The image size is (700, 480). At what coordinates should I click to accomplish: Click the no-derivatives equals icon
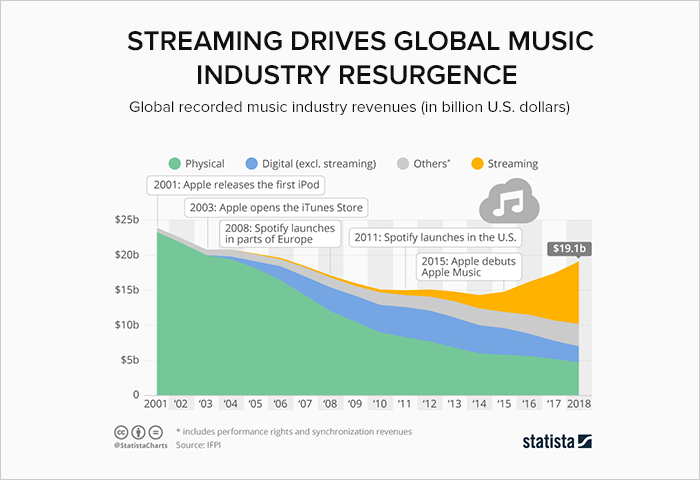[x=156, y=432]
